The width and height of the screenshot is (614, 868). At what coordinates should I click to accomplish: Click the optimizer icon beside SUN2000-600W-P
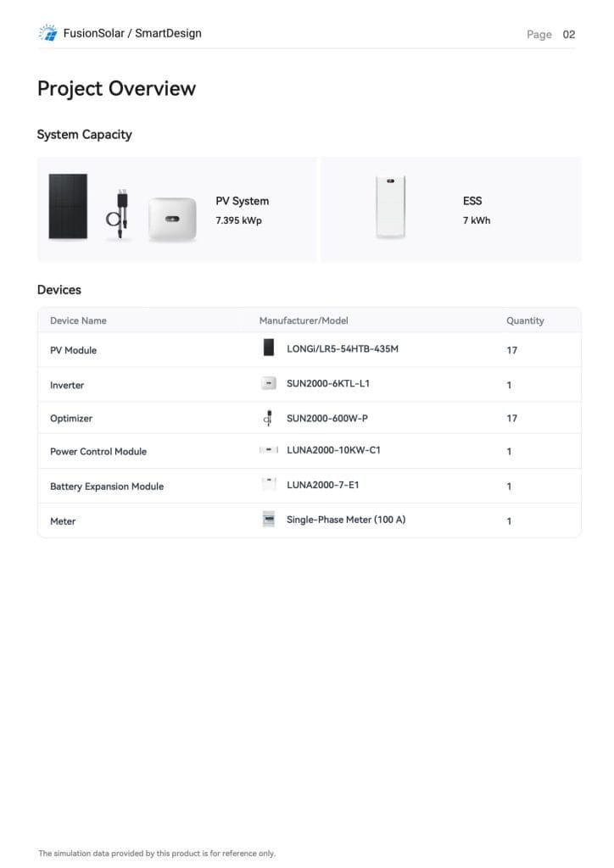click(268, 418)
